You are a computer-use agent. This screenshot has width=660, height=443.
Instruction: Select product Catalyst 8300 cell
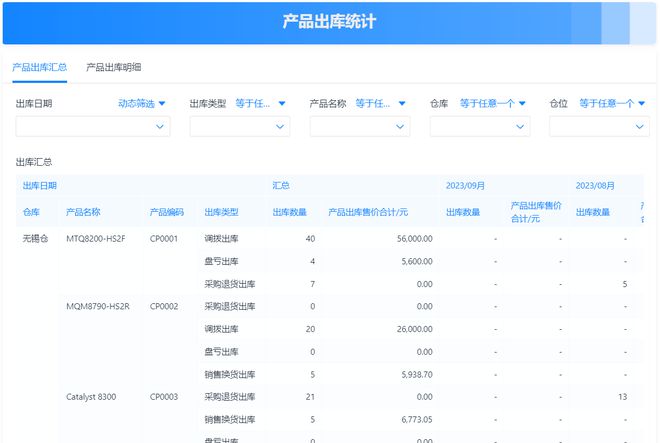tap(91, 397)
